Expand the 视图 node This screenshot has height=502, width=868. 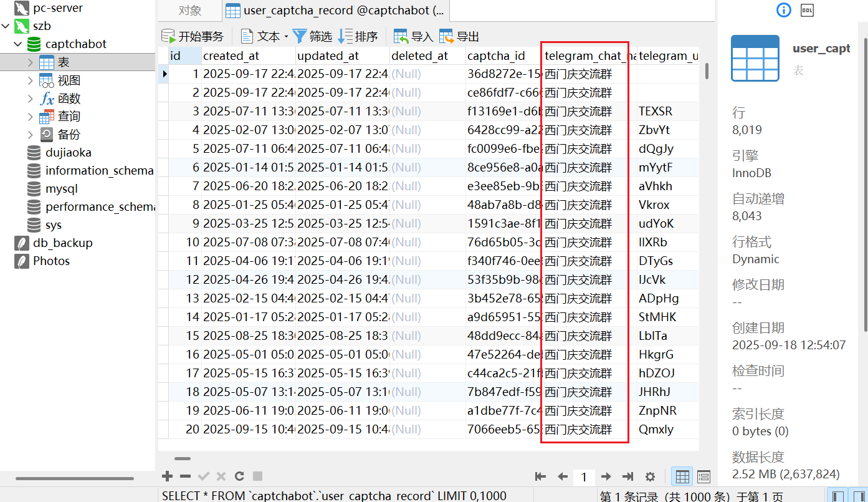click(x=31, y=80)
